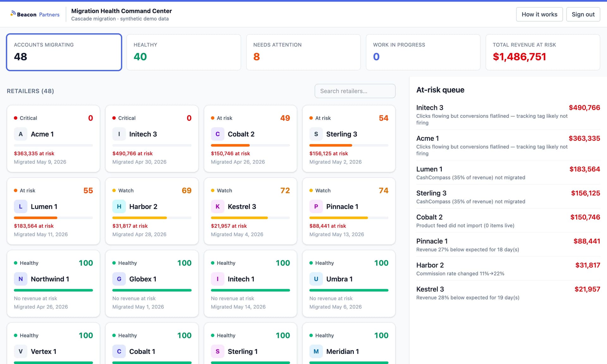607x364 pixels.
Task: Click the Kestrel 3 letter avatar
Action: coord(218,207)
